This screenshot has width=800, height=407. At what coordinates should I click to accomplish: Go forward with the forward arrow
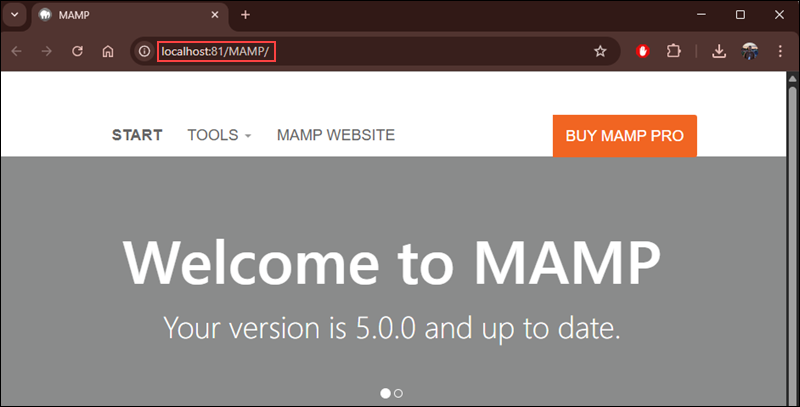[47, 51]
